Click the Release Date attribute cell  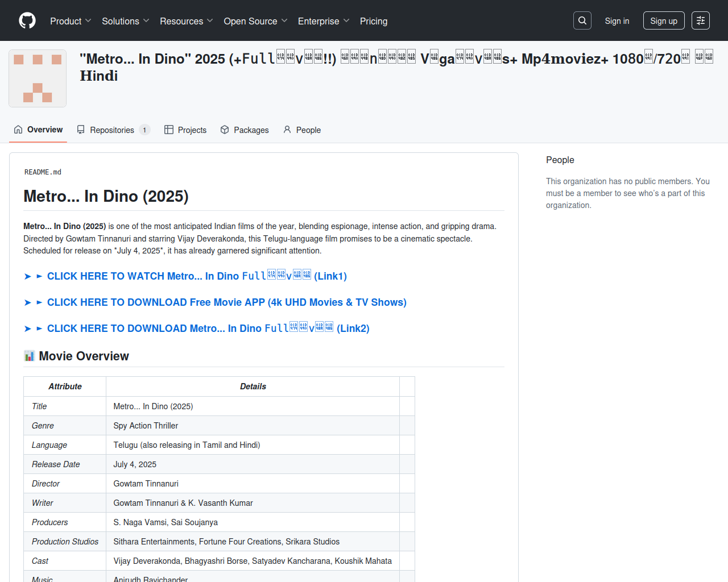tap(65, 464)
